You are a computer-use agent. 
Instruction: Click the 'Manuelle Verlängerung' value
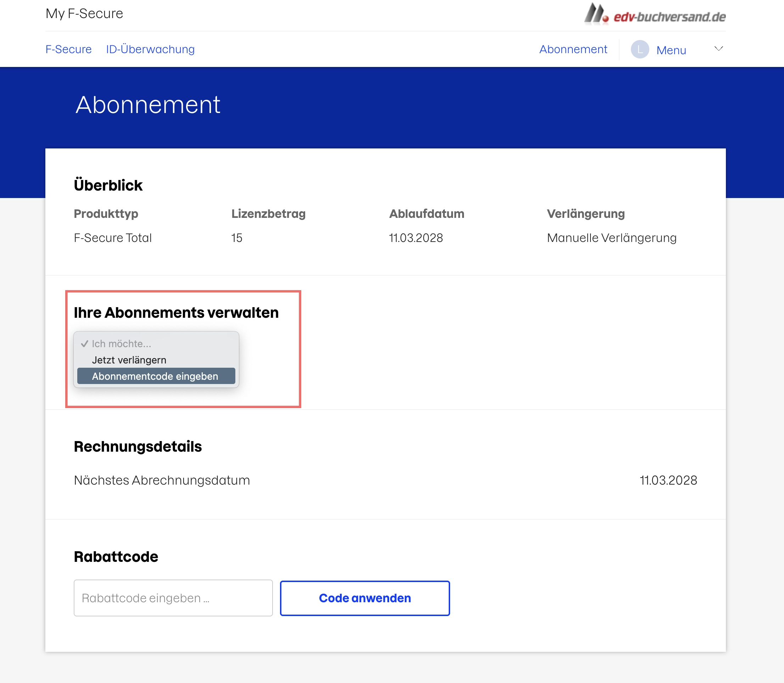tap(612, 238)
